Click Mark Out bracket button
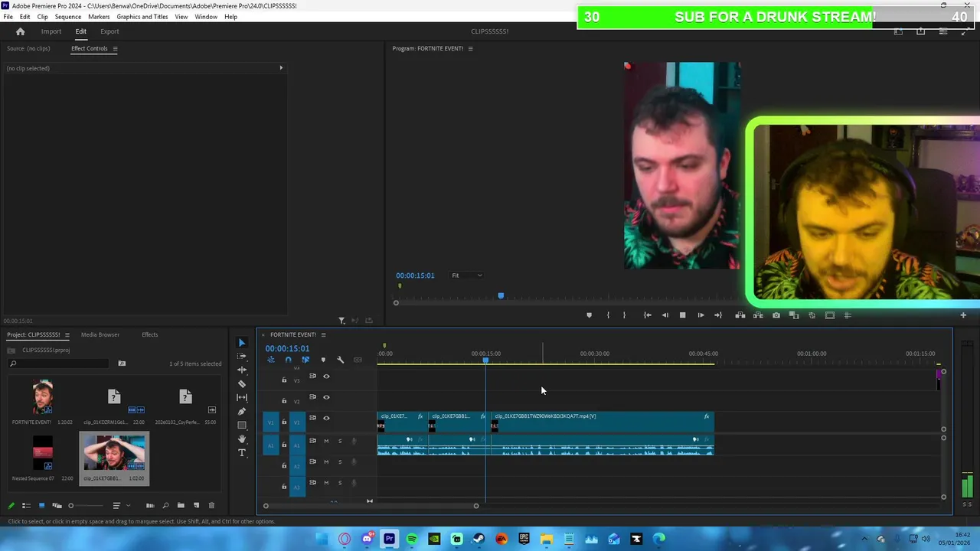The height and width of the screenshot is (551, 980). (624, 315)
